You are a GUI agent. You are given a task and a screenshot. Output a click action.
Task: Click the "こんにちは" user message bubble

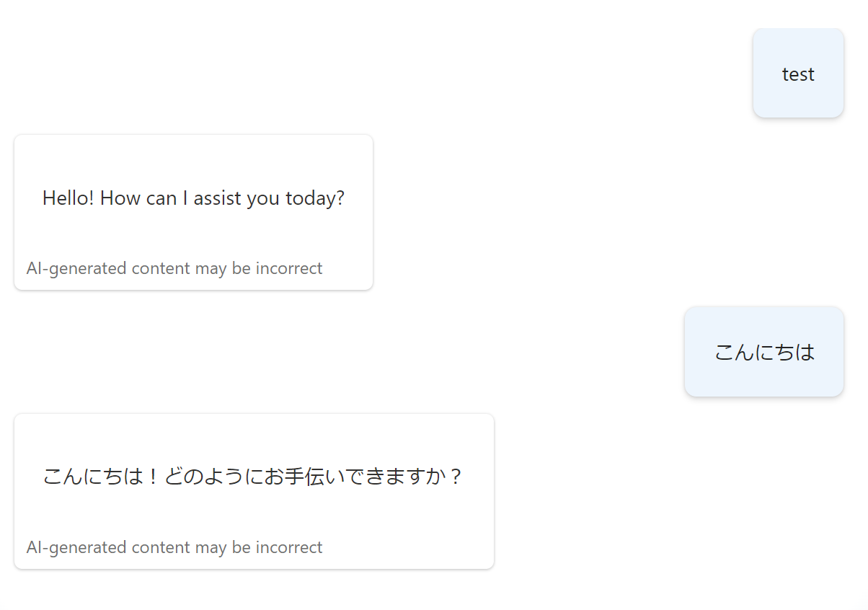[764, 352]
